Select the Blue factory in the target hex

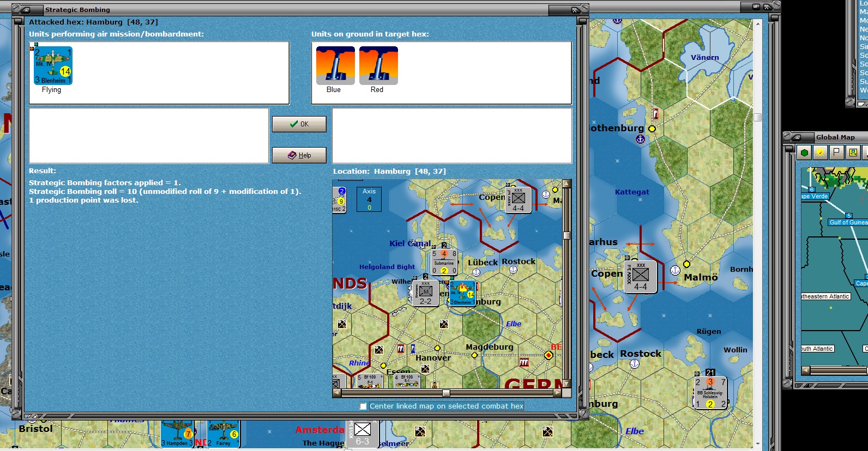pos(335,65)
